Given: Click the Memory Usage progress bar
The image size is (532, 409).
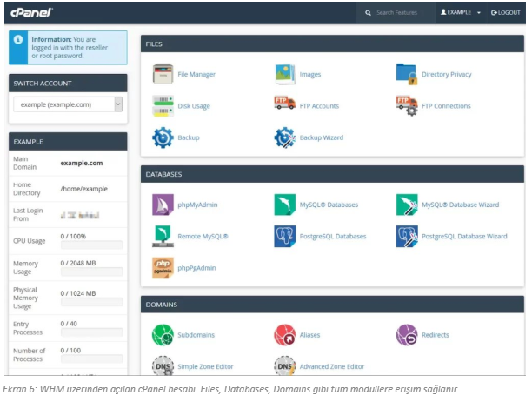Looking at the screenshot, I should [91, 272].
